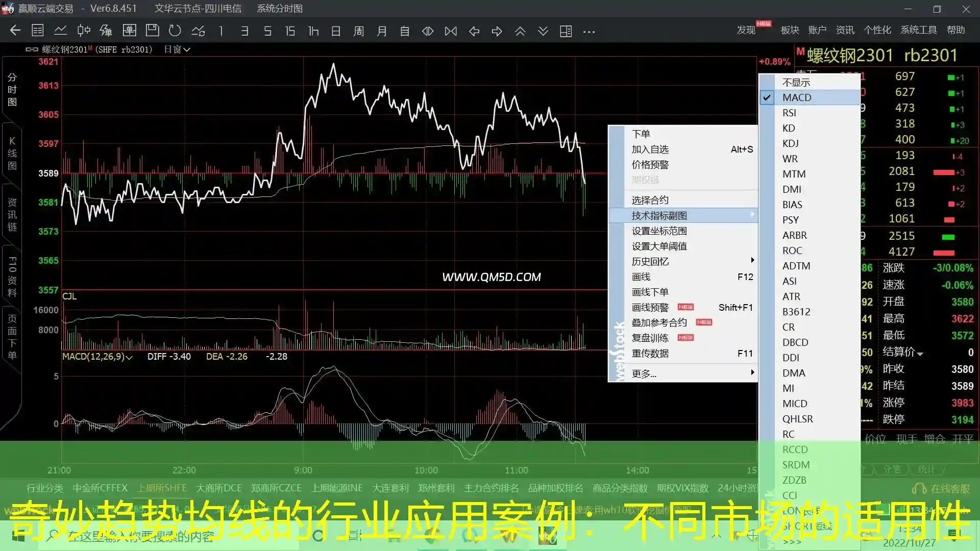This screenshot has height=551, width=980.
Task: Click the double chevron down icon
Action: click(543, 31)
